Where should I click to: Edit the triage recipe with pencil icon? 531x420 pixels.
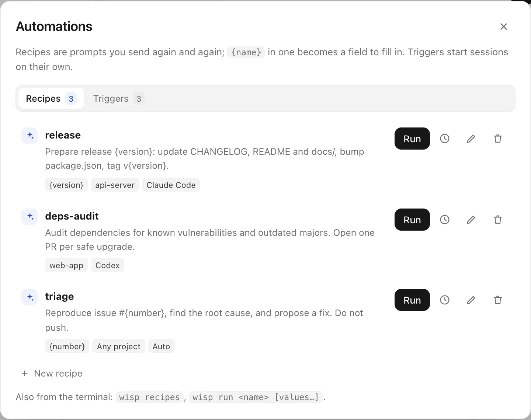(471, 300)
